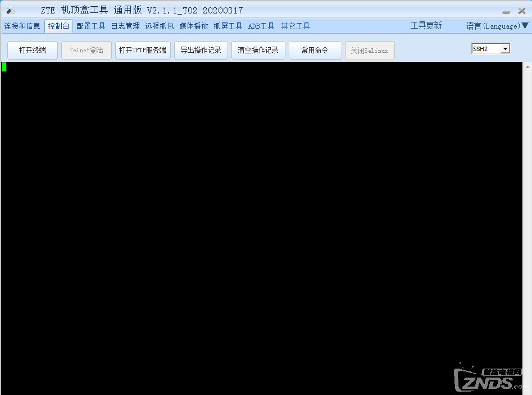Open the 配置工具 tab

[x=90, y=26]
